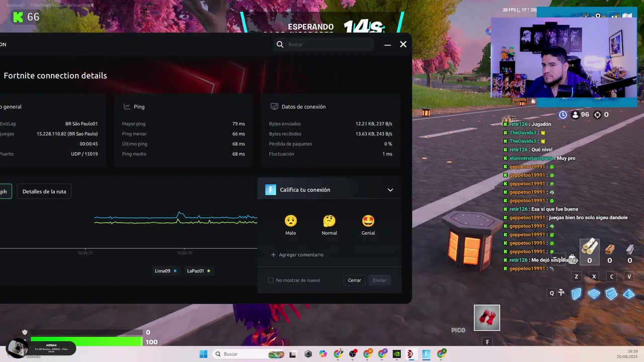Image resolution: width=644 pixels, height=362 pixels.
Task: Open Copilot from the taskbar
Action: 323,354
